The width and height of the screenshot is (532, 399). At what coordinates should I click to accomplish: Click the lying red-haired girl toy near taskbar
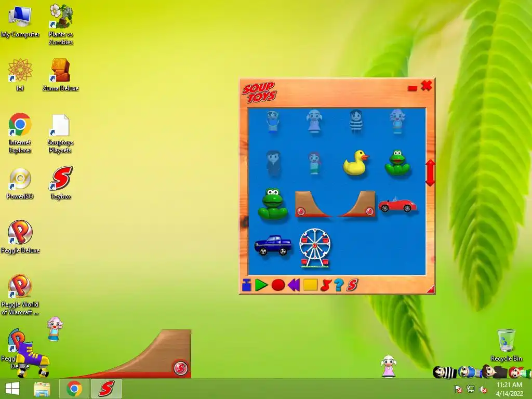tap(520, 372)
